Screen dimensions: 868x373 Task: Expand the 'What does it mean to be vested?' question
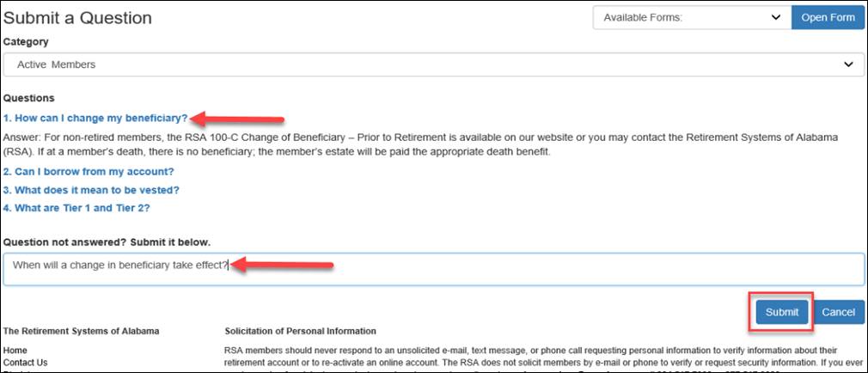coord(91,190)
